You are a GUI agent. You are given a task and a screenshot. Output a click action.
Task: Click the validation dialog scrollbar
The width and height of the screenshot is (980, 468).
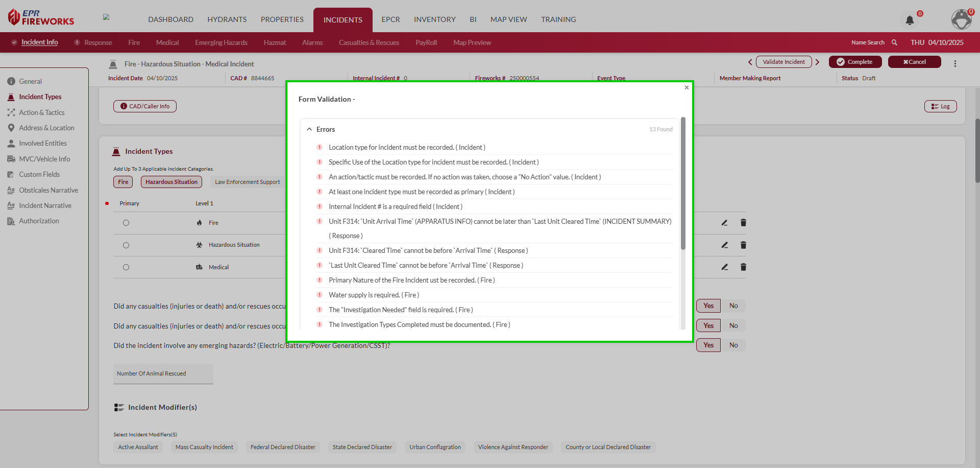683,184
